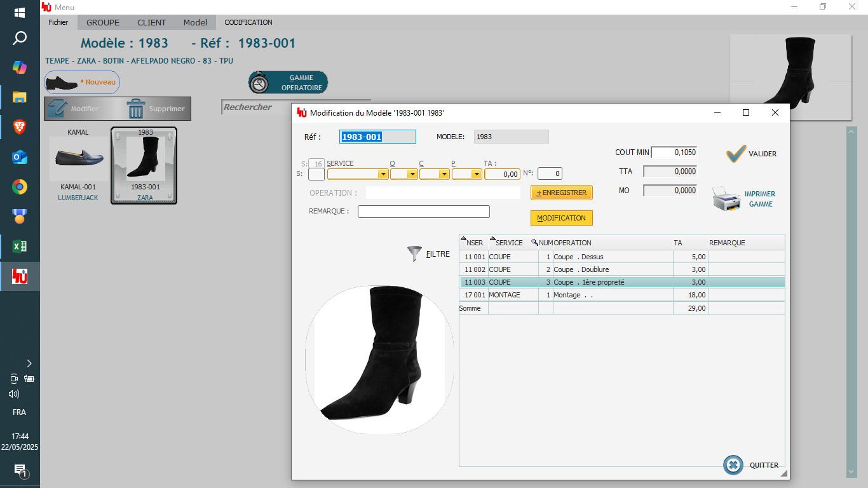Open the CODIFICATION menu

248,22
